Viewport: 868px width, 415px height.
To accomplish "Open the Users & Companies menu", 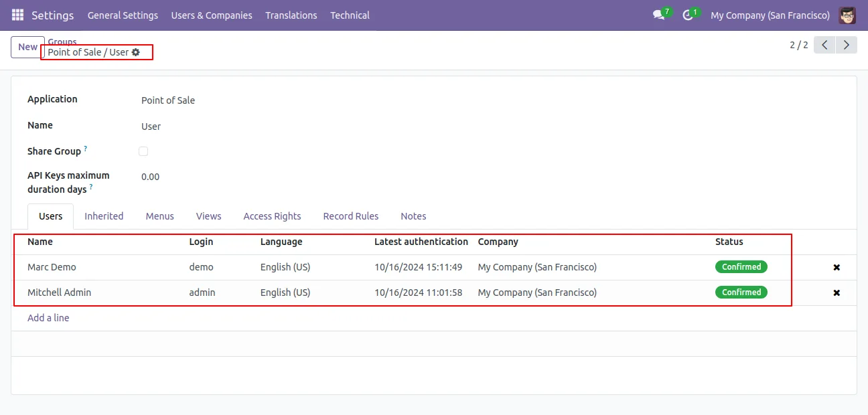I will [x=212, y=15].
